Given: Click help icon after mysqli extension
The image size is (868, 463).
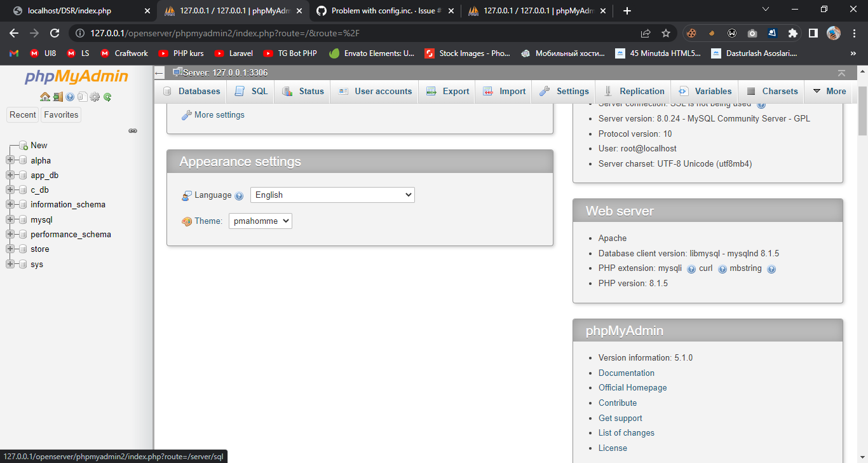Looking at the screenshot, I should pyautogui.click(x=691, y=269).
